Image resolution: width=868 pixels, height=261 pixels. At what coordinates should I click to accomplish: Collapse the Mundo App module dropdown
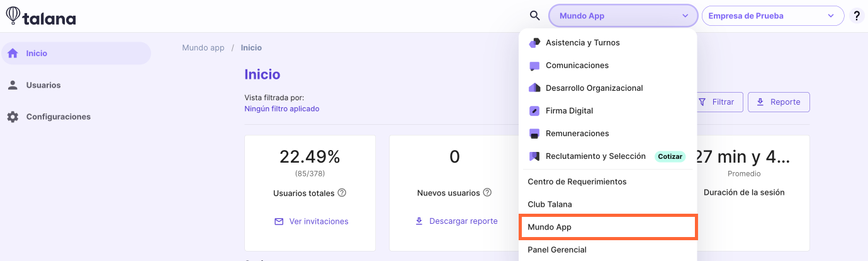pos(623,16)
